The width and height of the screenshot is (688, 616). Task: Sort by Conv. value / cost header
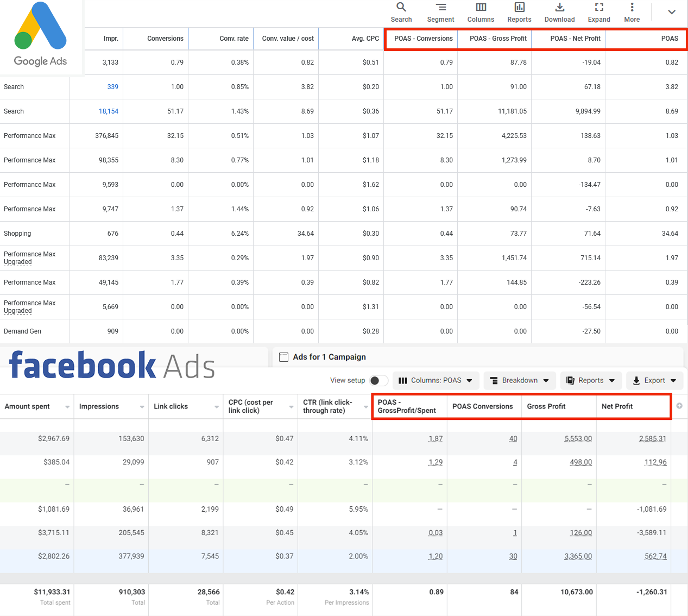coord(288,39)
